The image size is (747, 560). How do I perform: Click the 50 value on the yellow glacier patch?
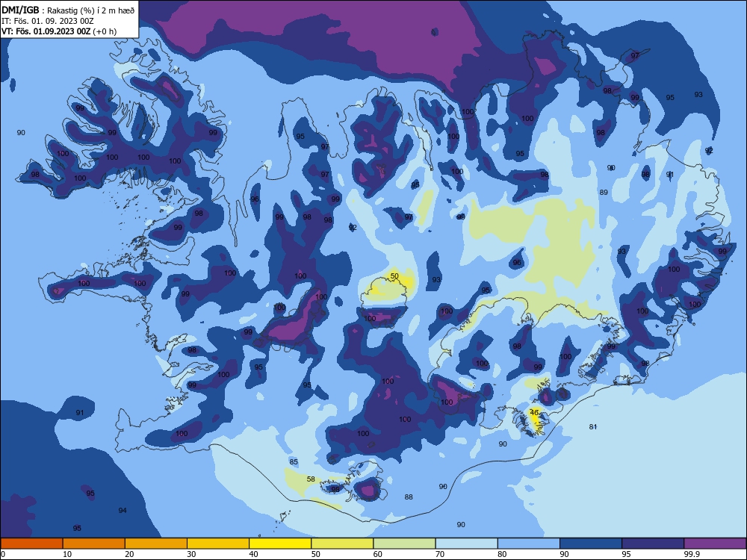pyautogui.click(x=394, y=276)
